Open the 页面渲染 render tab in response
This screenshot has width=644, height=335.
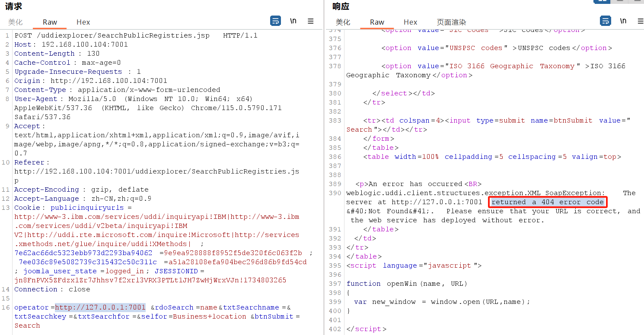[x=451, y=22]
